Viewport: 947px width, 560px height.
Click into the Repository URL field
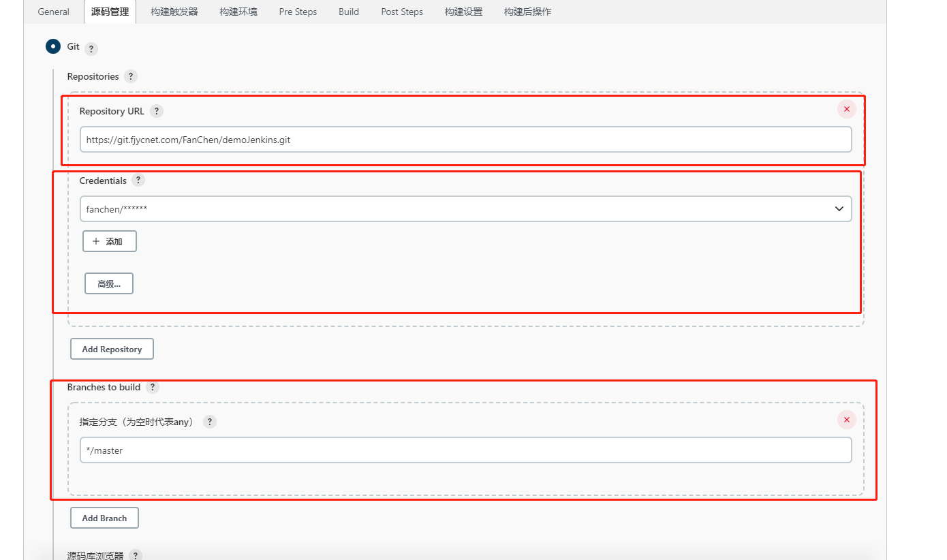pyautogui.click(x=465, y=140)
